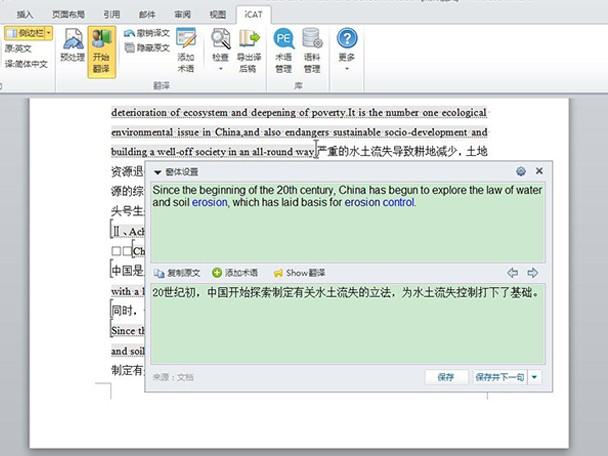The width and height of the screenshot is (608, 456).
Task: Open the translation dialog settings gear icon
Action: [521, 171]
